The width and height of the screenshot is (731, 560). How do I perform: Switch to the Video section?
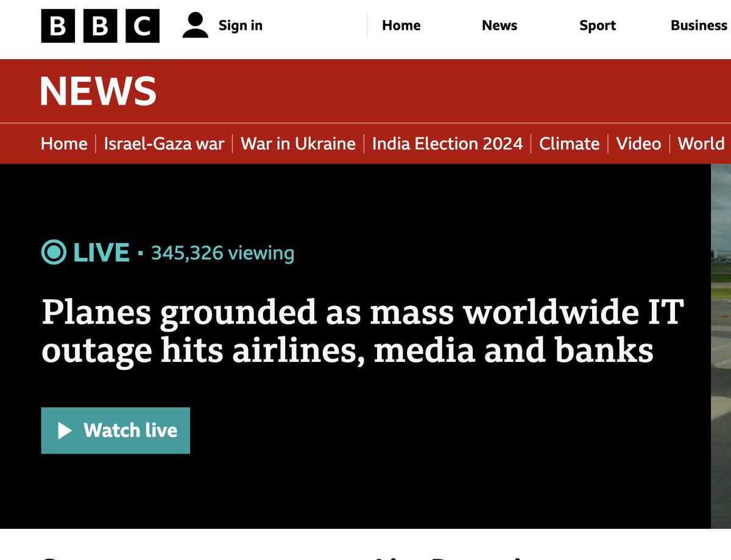pyautogui.click(x=638, y=144)
